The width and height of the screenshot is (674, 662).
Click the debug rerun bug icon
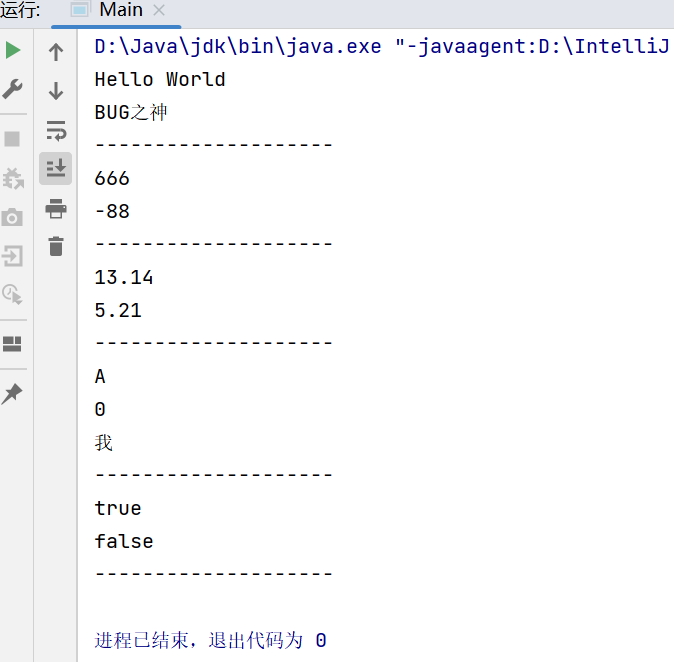click(13, 178)
